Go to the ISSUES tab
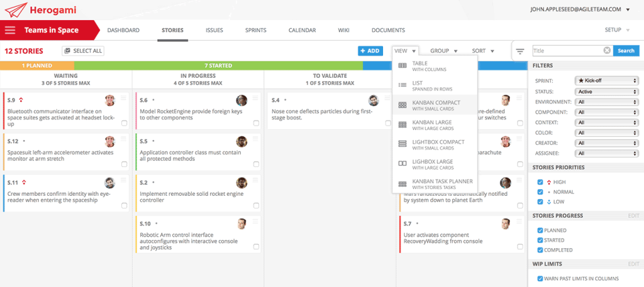The height and width of the screenshot is (287, 644). [x=215, y=30]
